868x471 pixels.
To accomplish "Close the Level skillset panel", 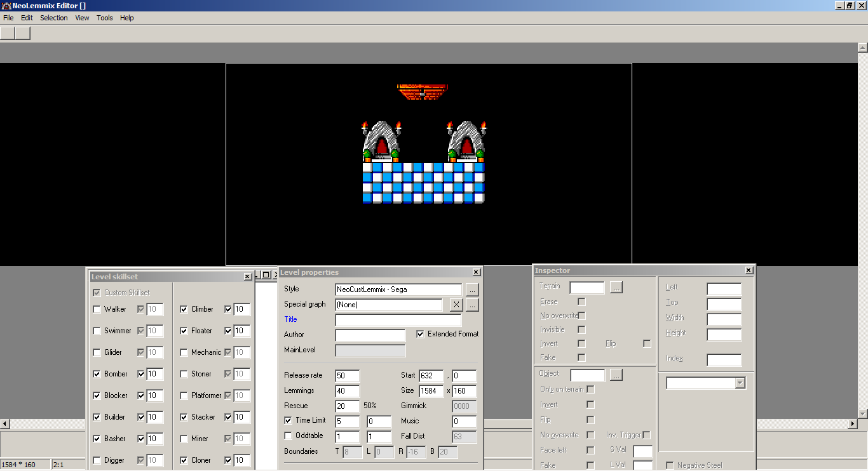I will click(x=247, y=277).
